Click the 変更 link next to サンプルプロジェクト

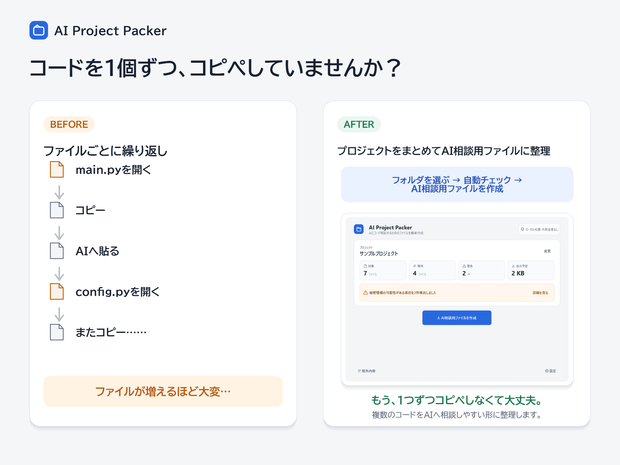(x=547, y=251)
